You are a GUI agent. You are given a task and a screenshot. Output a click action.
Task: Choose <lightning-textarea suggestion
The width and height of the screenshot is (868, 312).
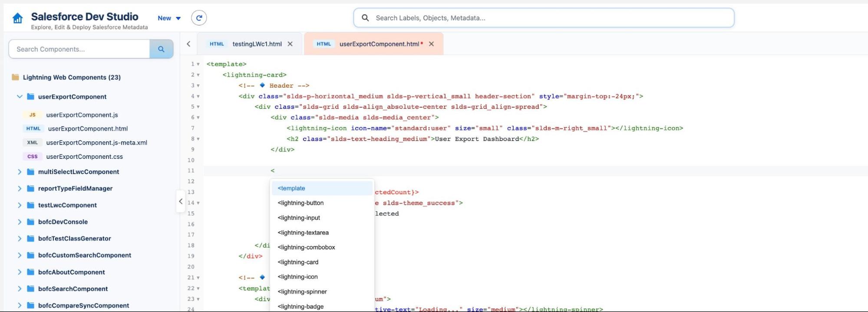tap(322, 233)
